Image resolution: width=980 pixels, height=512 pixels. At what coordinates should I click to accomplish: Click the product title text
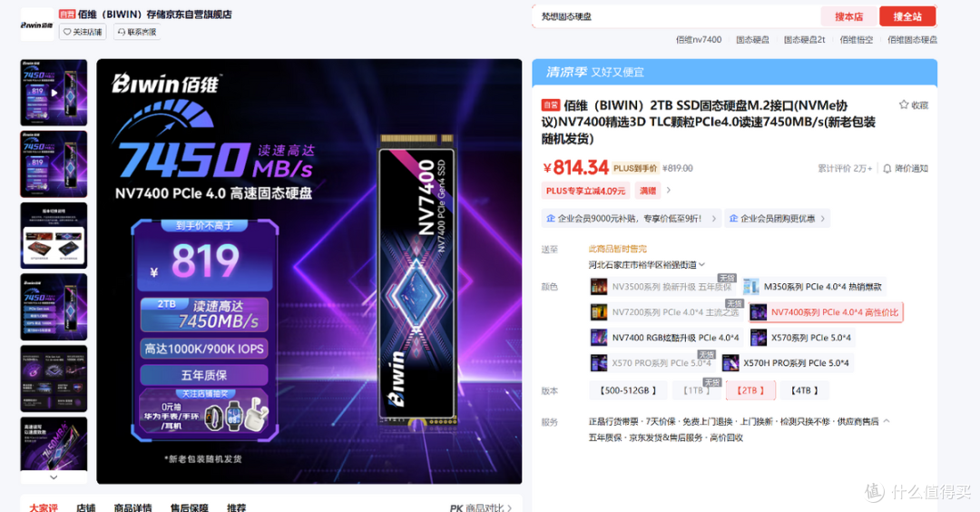pyautogui.click(x=708, y=122)
